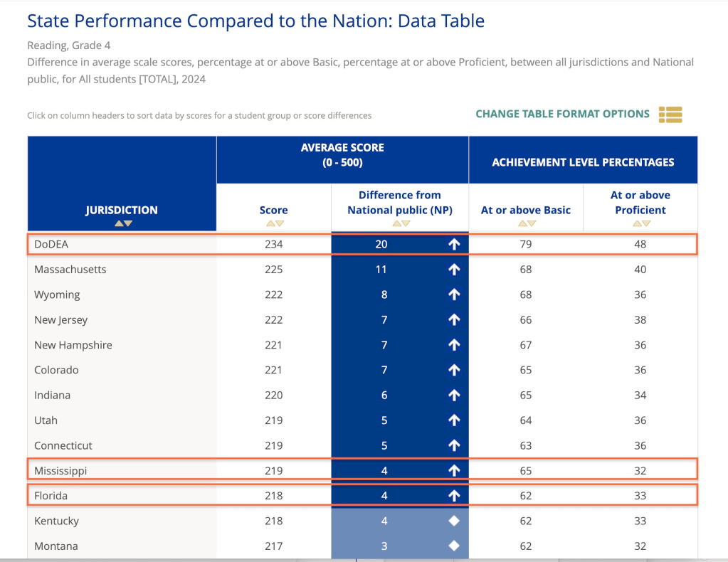728x562 pixels.
Task: Click the Jurisdiction column header
Action: 122,210
